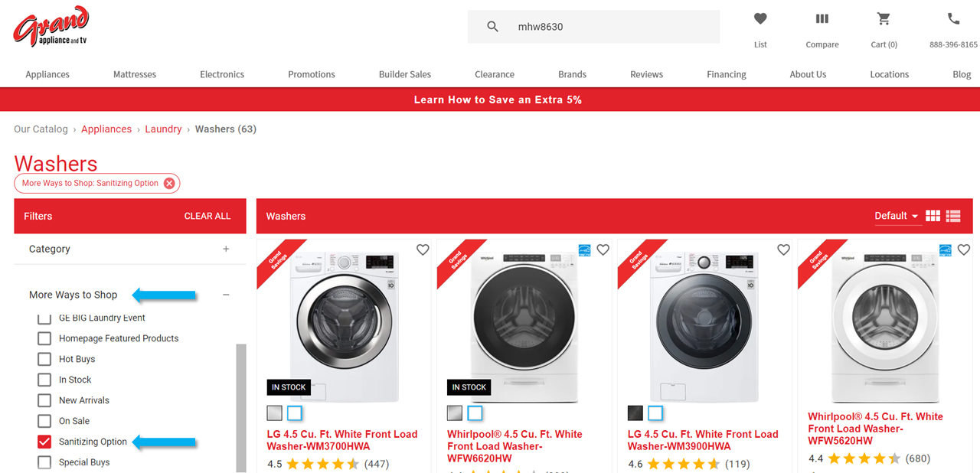Collapse the More Ways to Shop section
The width and height of the screenshot is (980, 473).
click(226, 294)
